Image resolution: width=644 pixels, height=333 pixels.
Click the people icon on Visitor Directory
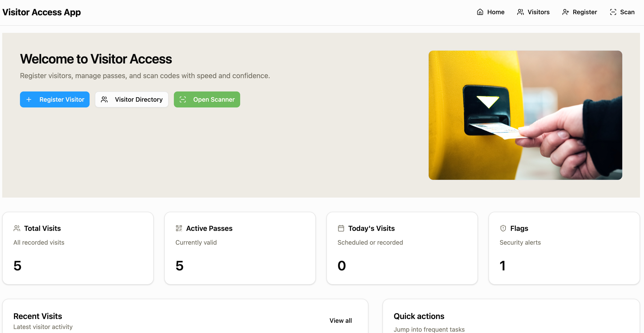coord(104,100)
